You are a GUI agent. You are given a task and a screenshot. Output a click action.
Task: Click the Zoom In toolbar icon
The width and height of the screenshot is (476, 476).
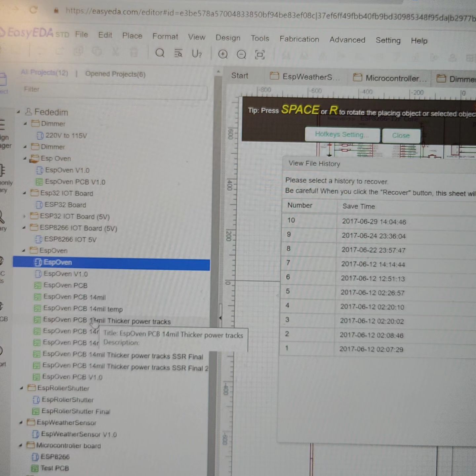[x=223, y=54]
